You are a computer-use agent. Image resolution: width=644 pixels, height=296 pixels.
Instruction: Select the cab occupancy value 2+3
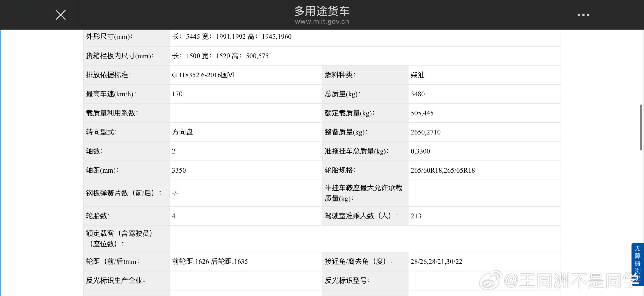coord(416,216)
